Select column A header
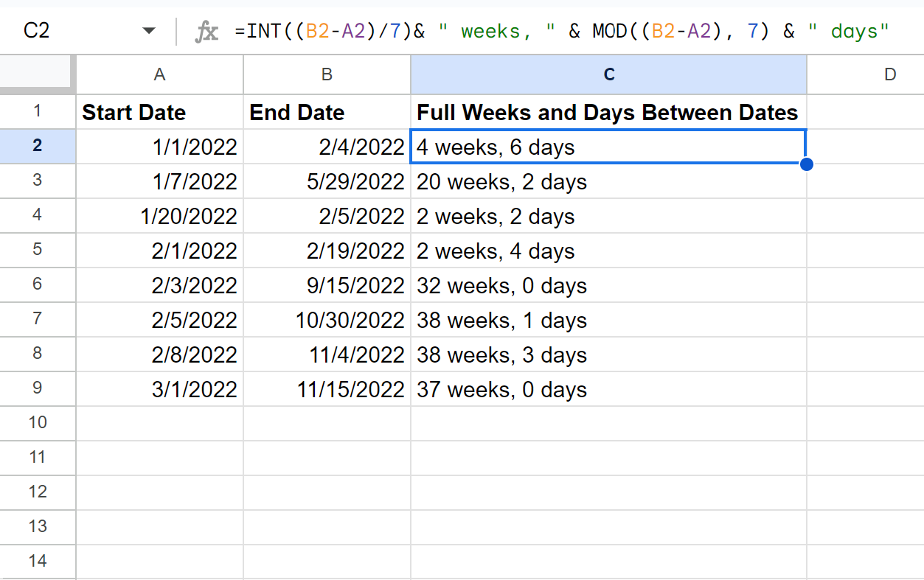 click(x=159, y=74)
